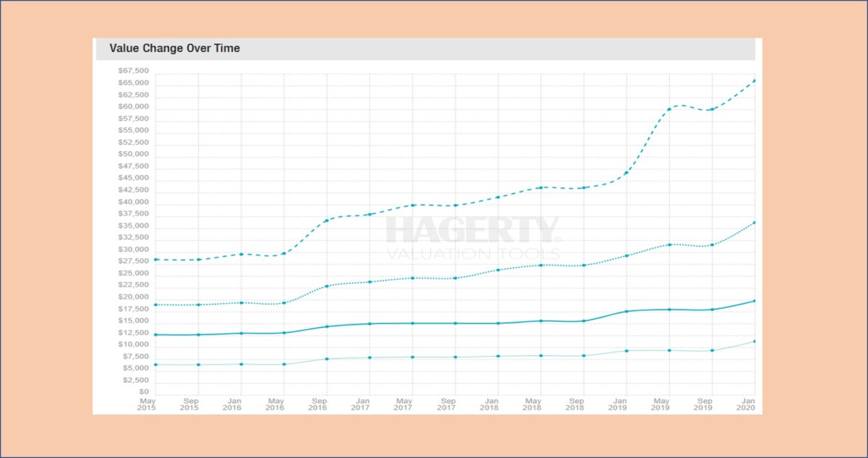Pick the dashed line's Sep 2016 data point

click(x=327, y=220)
